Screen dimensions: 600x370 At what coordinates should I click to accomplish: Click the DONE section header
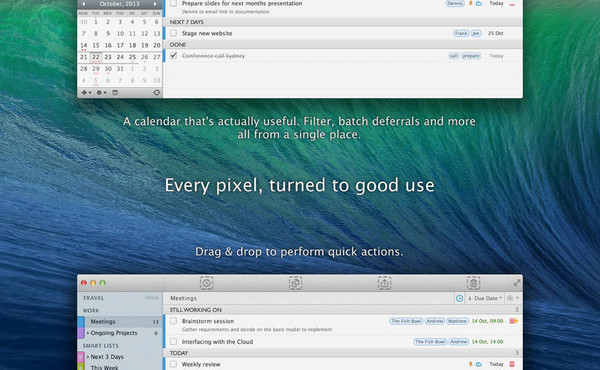[x=343, y=45]
